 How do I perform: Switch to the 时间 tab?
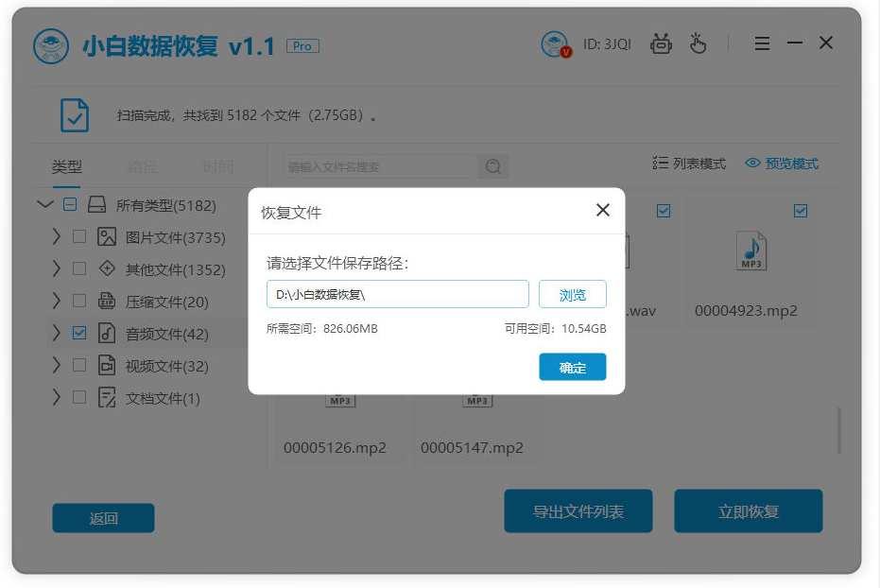(217, 166)
